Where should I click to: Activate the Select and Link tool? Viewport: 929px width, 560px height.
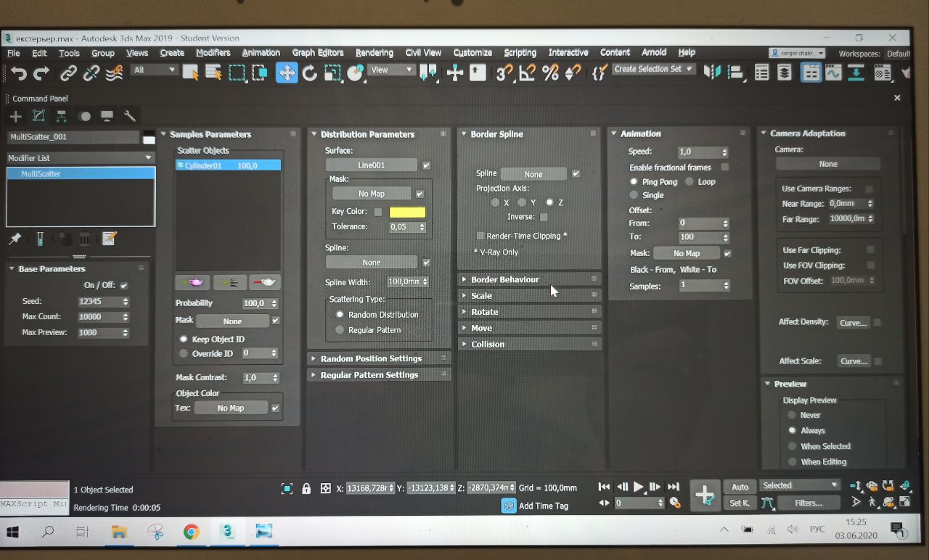68,73
